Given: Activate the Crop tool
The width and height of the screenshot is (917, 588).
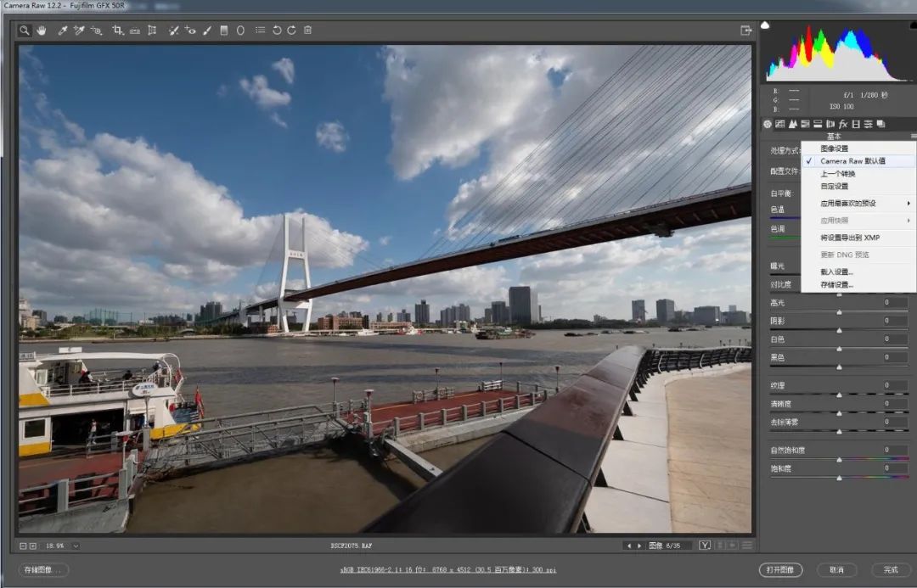Looking at the screenshot, I should tap(118, 31).
